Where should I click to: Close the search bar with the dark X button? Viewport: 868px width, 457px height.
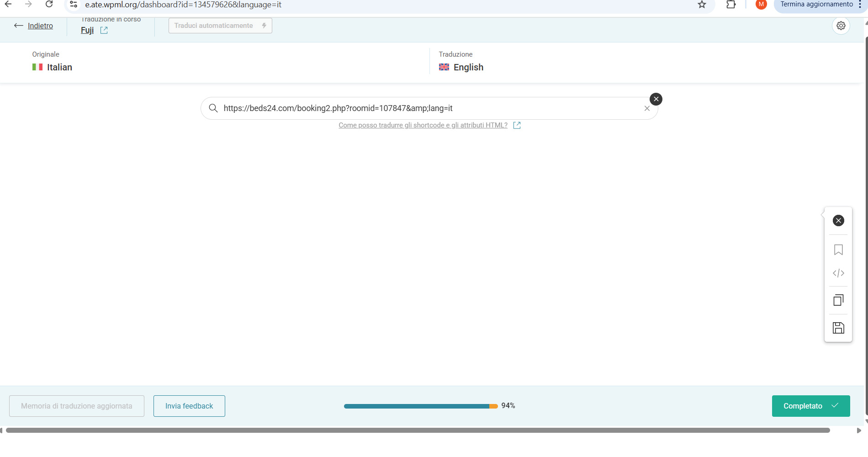pyautogui.click(x=656, y=99)
